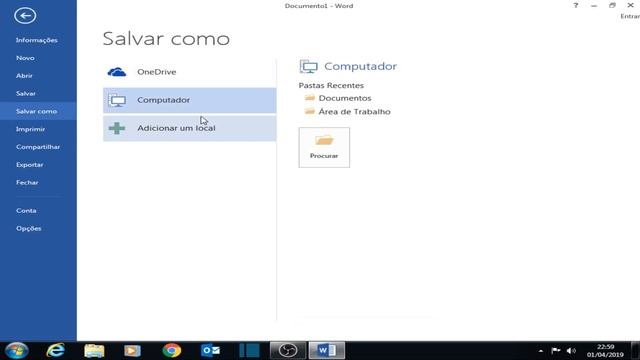Open Word Opções
640x360 pixels.
29,229
